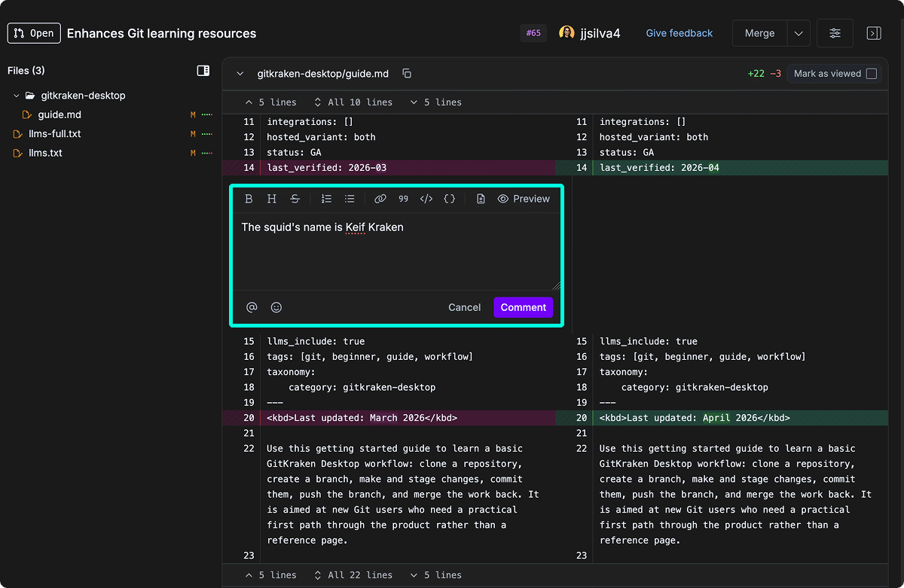
Task: Insert a bulleted list in comment
Action: coord(350,199)
